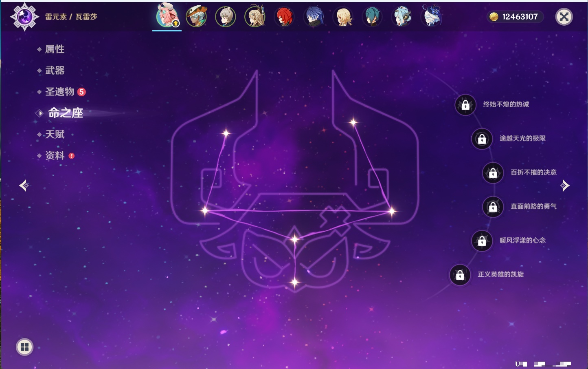Click the lock icon for 正义英雄的凯旋

pyautogui.click(x=460, y=274)
